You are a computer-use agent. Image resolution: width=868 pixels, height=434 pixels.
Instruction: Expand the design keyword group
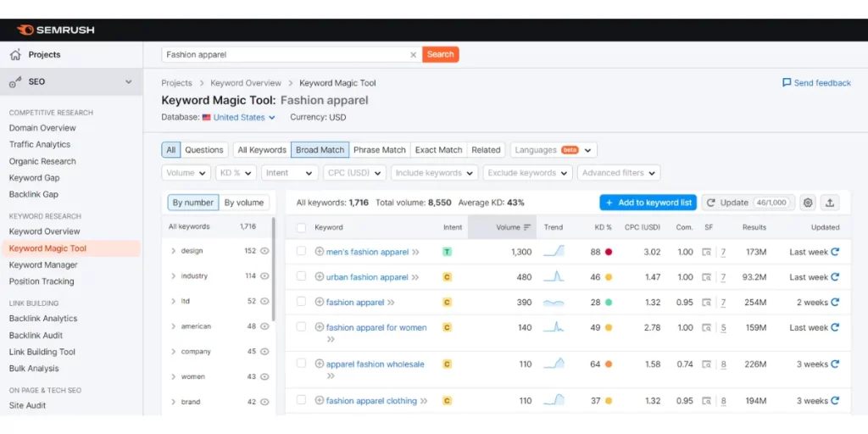pyautogui.click(x=173, y=251)
